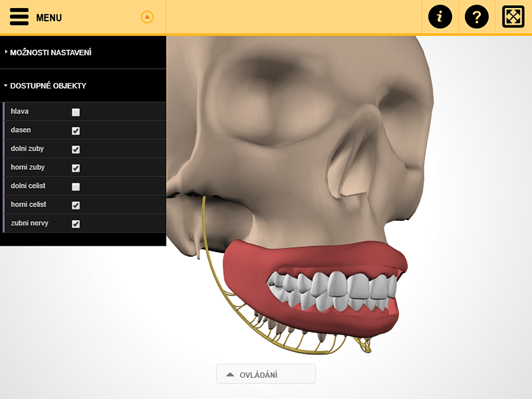Disable the dasen checkbox
Viewport: 532px width, 399px height.
pyautogui.click(x=75, y=131)
